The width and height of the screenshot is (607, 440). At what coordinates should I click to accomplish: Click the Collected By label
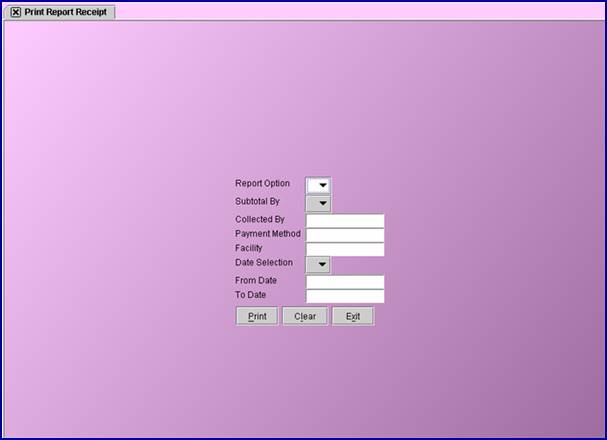click(x=260, y=219)
